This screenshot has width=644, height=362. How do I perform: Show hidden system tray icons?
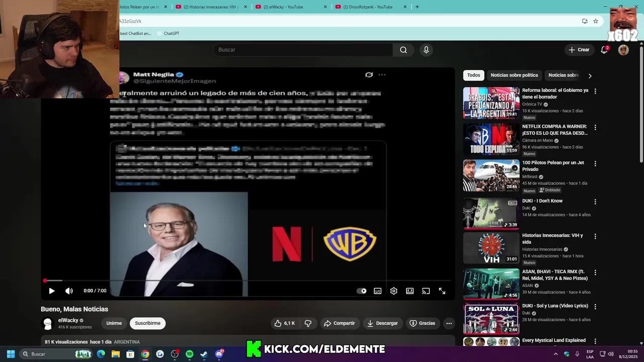click(556, 354)
